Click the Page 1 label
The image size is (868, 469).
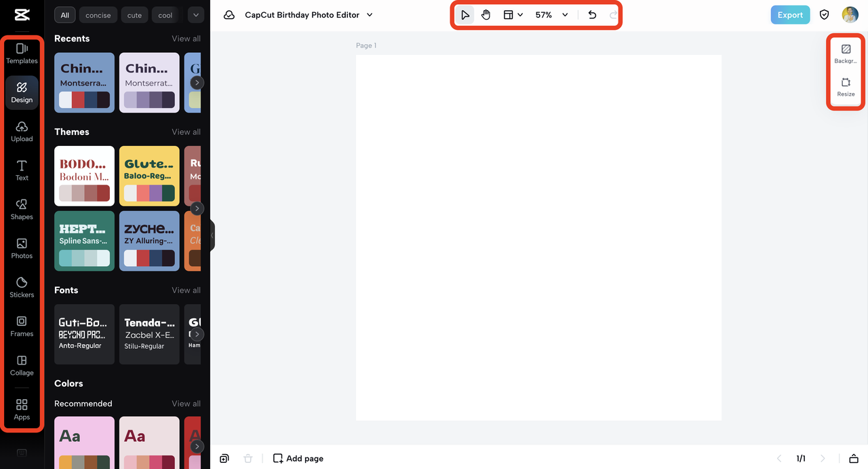coord(366,45)
